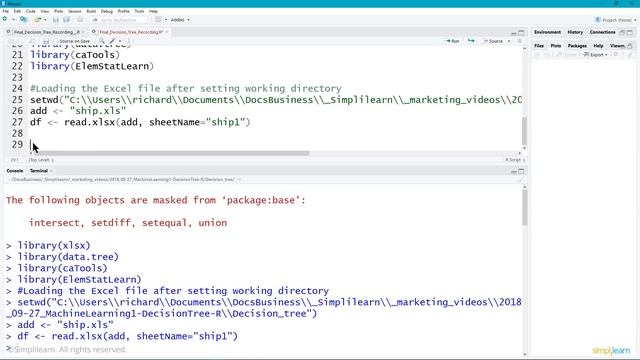Open the View menu
The height and width of the screenshot is (360, 640).
coord(44,11)
